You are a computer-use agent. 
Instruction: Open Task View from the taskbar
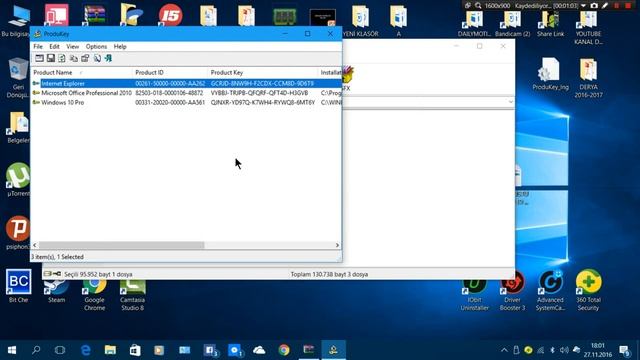coord(60,350)
